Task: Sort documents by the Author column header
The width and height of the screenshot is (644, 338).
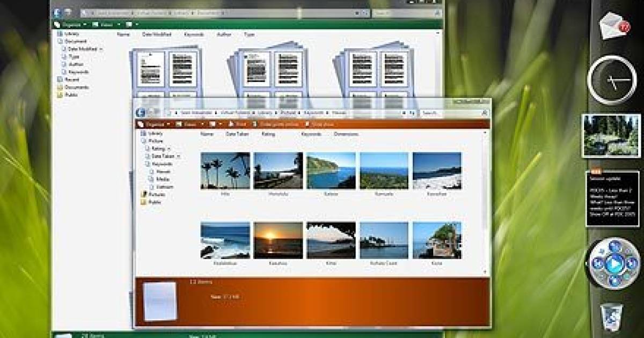Action: 224,34
